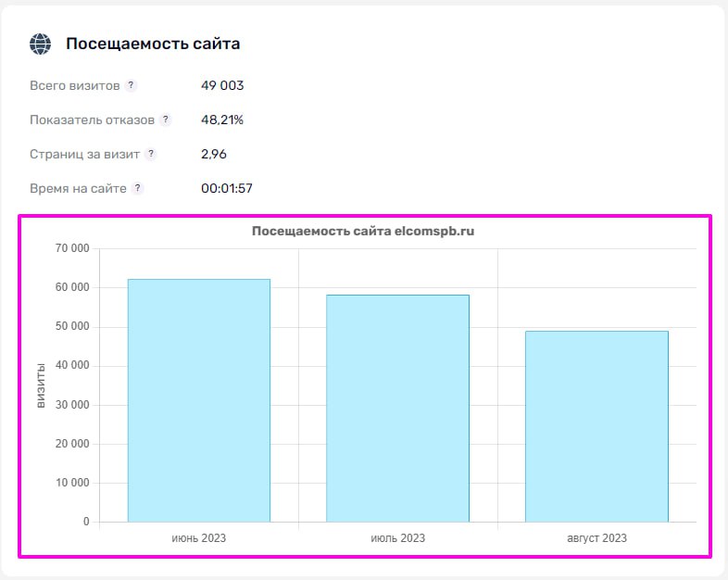The height and width of the screenshot is (580, 728).
Task: Open help icon for Время на сайте
Action: click(137, 188)
